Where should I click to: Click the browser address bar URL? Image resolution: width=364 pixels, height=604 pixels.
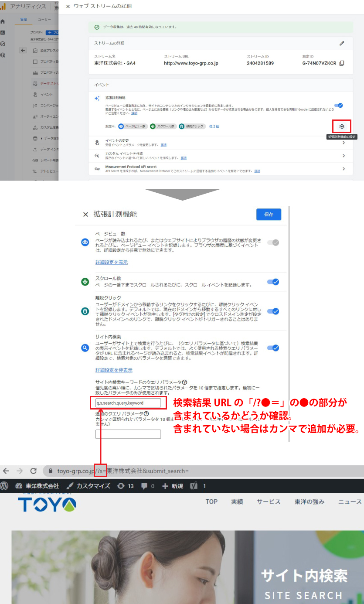pyautogui.click(x=123, y=471)
